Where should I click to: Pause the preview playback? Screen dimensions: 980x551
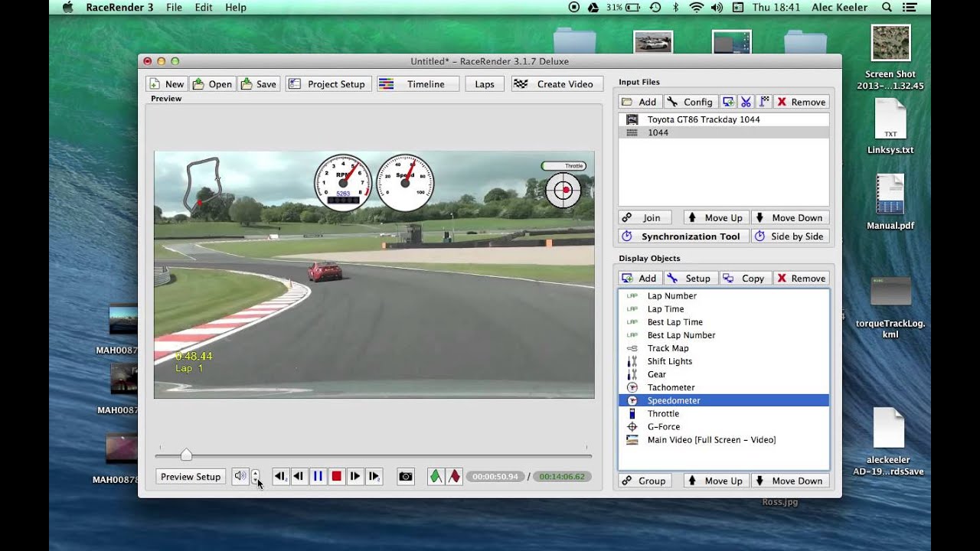318,476
